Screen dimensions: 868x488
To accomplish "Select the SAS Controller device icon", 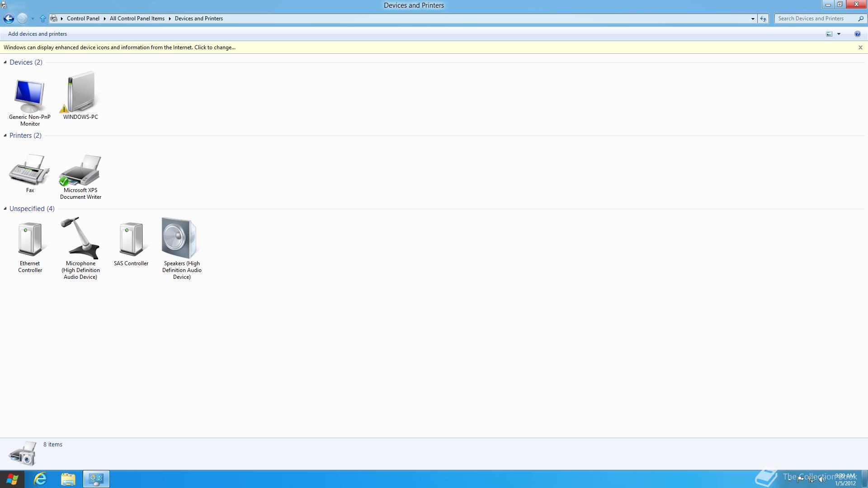I will [x=131, y=239].
